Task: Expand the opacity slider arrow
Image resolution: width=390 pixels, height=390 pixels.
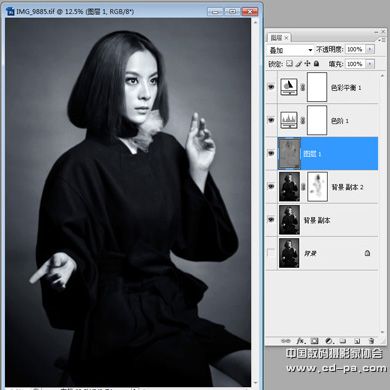Action: [x=370, y=49]
